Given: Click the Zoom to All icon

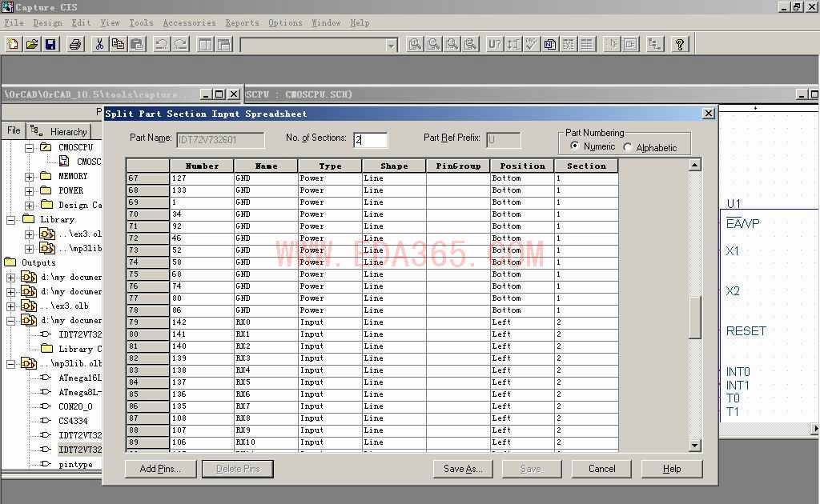Looking at the screenshot, I should point(471,44).
